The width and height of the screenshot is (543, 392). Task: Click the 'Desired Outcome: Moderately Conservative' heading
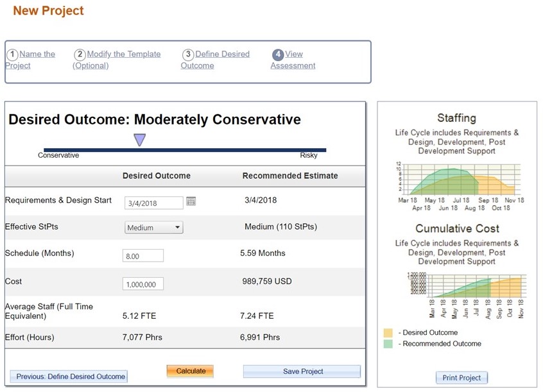[x=155, y=119]
